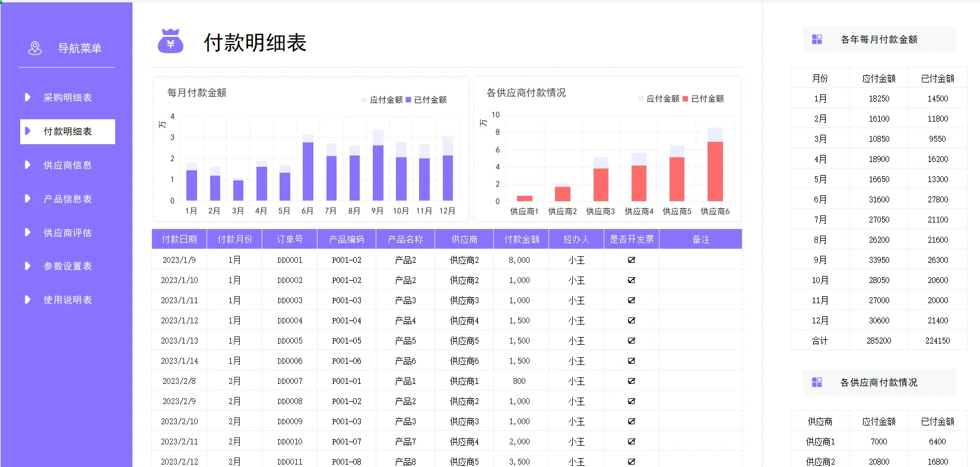The width and height of the screenshot is (980, 467).
Task: Select the total payable value 285200
Action: (x=879, y=341)
